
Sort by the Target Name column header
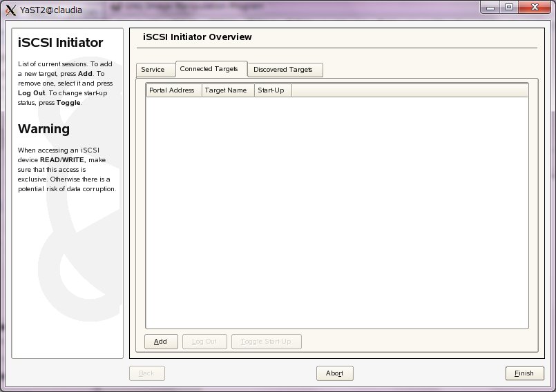pos(228,90)
